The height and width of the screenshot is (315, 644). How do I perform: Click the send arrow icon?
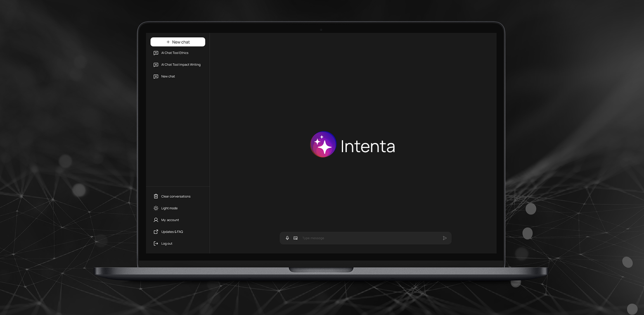tap(445, 238)
